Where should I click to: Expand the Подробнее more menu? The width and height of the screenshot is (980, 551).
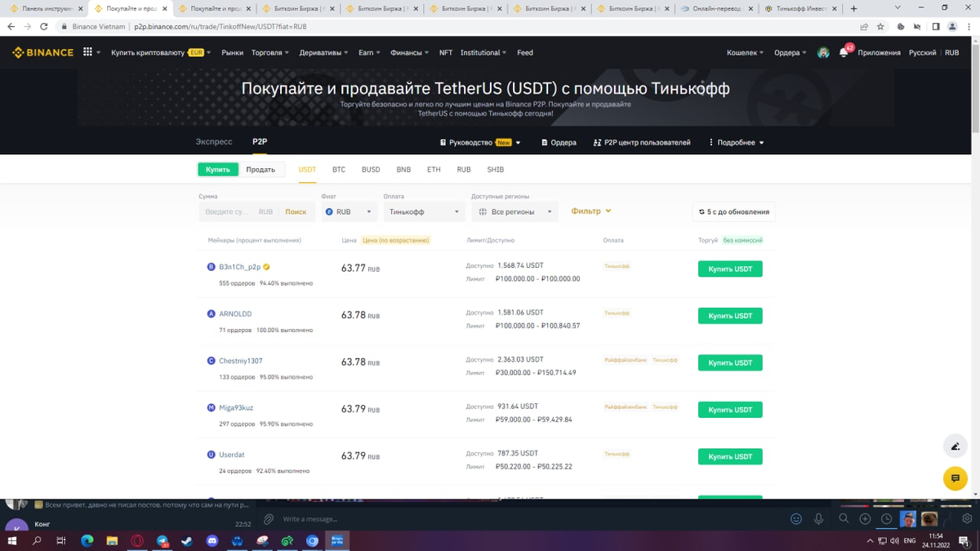pos(736,142)
